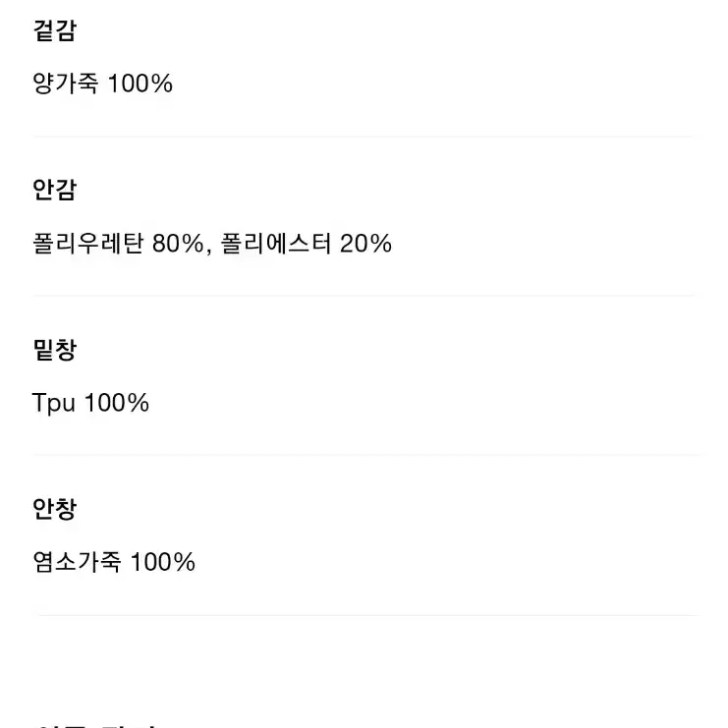728x728 pixels.
Task: Tap the partially visible heading at the bottom
Action: point(95,724)
